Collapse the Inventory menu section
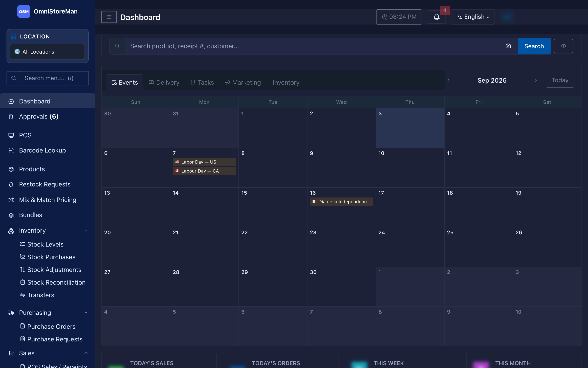Screen dimensions: 588x368 86,230
